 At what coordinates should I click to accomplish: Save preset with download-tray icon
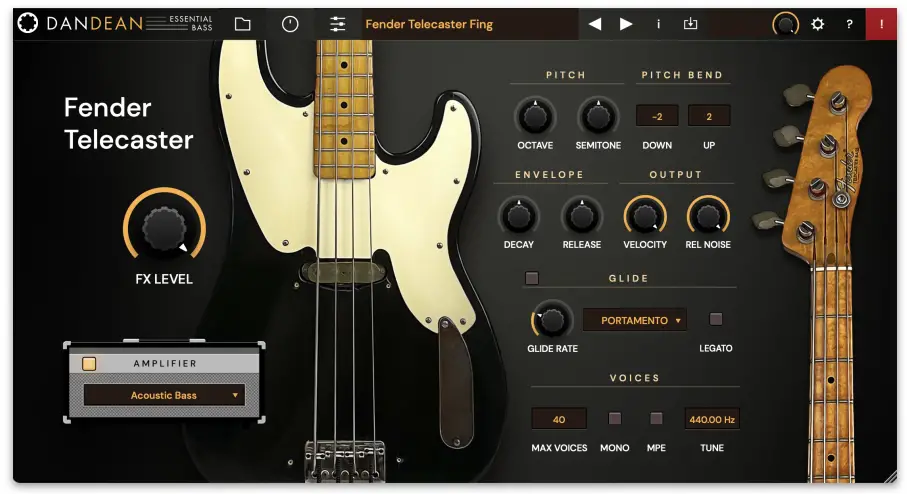690,24
